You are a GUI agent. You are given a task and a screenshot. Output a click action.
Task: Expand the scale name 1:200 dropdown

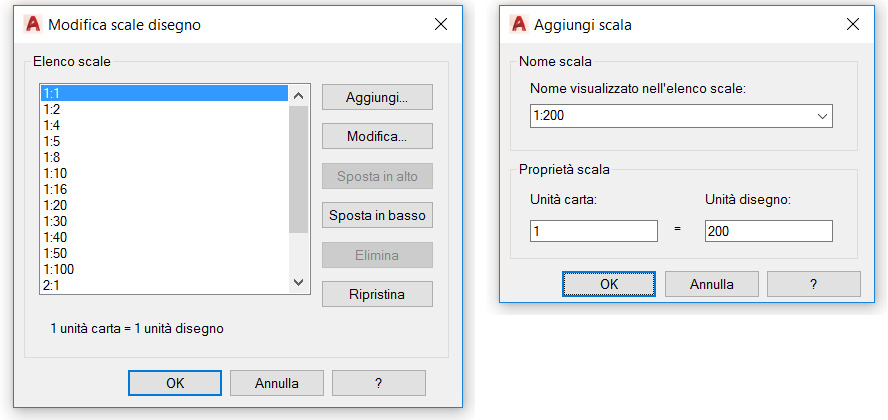822,116
